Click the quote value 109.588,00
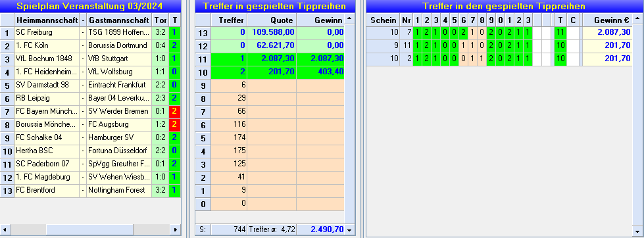 (x=272, y=34)
